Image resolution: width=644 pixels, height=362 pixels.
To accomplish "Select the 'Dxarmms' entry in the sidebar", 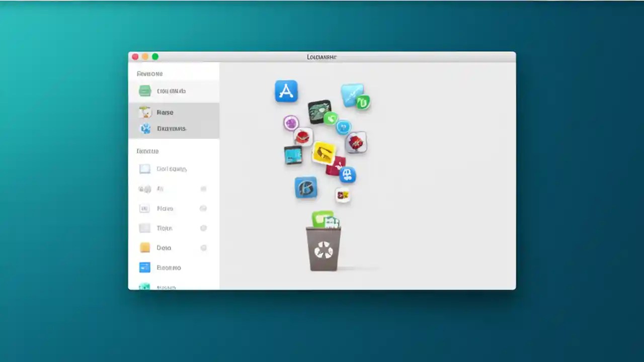I will (x=171, y=128).
